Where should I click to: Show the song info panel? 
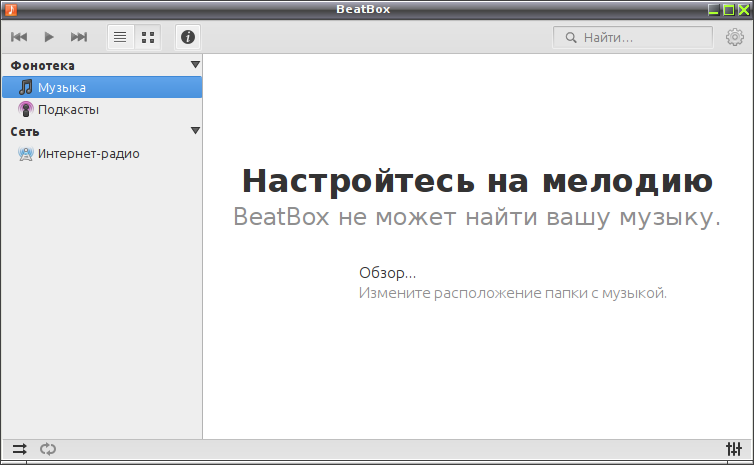tap(188, 37)
